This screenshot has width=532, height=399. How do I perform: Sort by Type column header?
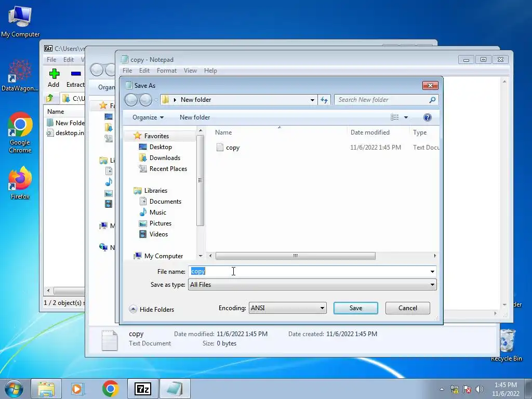pos(424,132)
